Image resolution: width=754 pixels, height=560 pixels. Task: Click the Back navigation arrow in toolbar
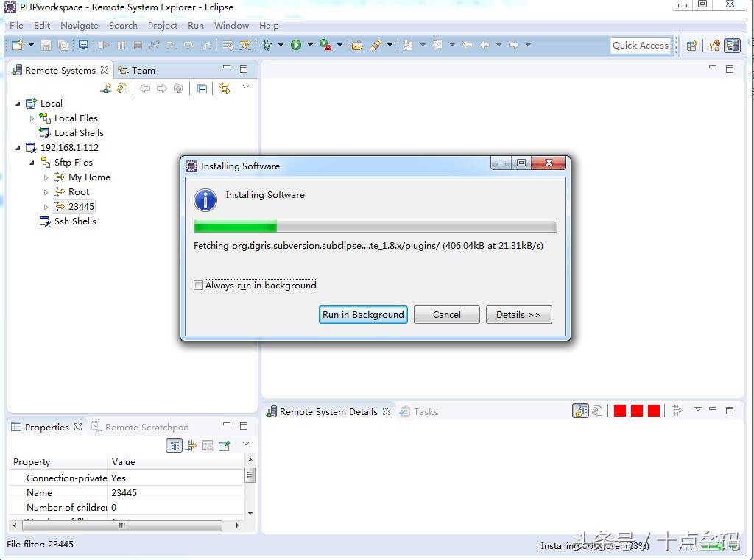pos(485,45)
